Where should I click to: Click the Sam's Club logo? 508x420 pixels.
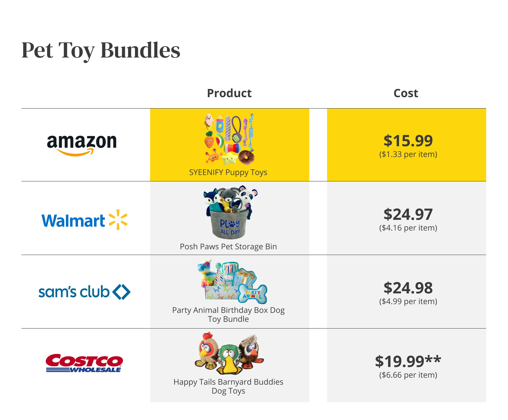pos(84,292)
